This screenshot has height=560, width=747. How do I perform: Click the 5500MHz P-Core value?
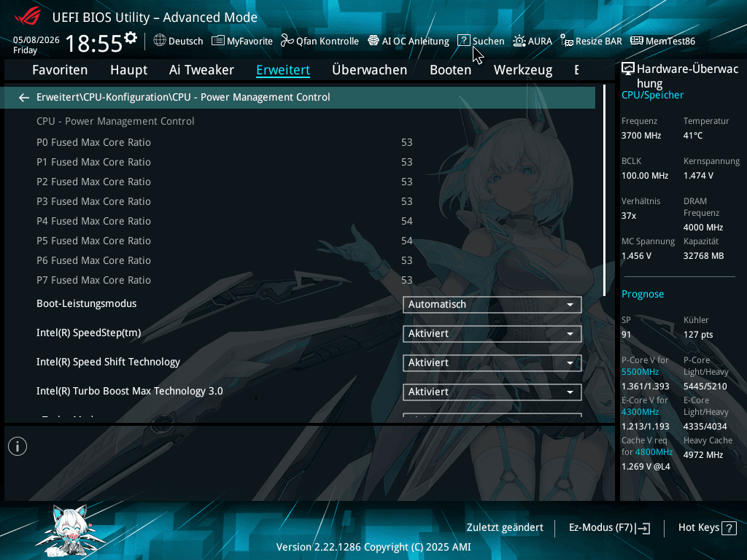pyautogui.click(x=640, y=372)
